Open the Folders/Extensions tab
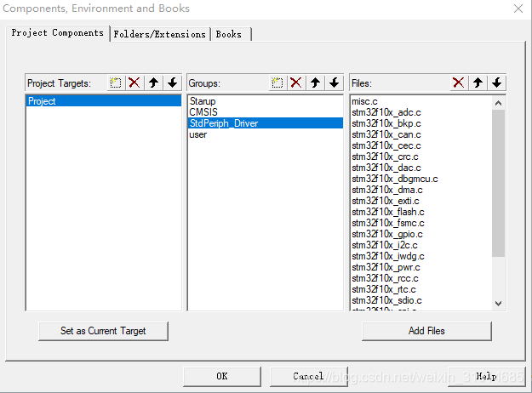The image size is (532, 393). coord(160,34)
